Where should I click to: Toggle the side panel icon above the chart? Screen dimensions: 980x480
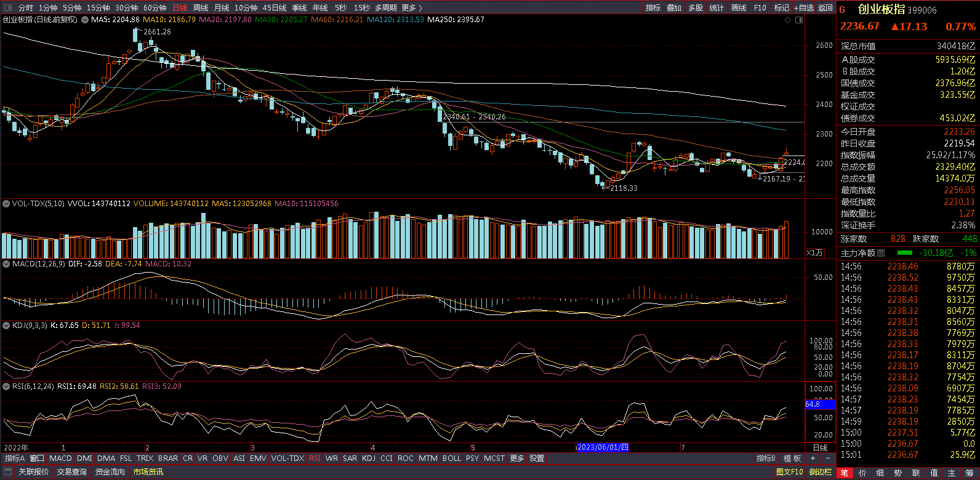(799, 20)
